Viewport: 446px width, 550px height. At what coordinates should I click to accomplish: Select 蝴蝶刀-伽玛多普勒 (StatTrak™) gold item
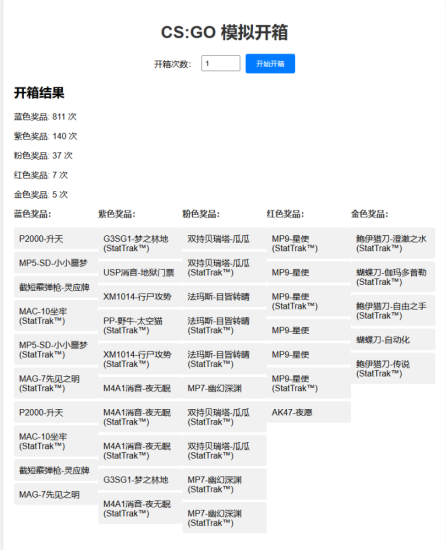click(393, 277)
